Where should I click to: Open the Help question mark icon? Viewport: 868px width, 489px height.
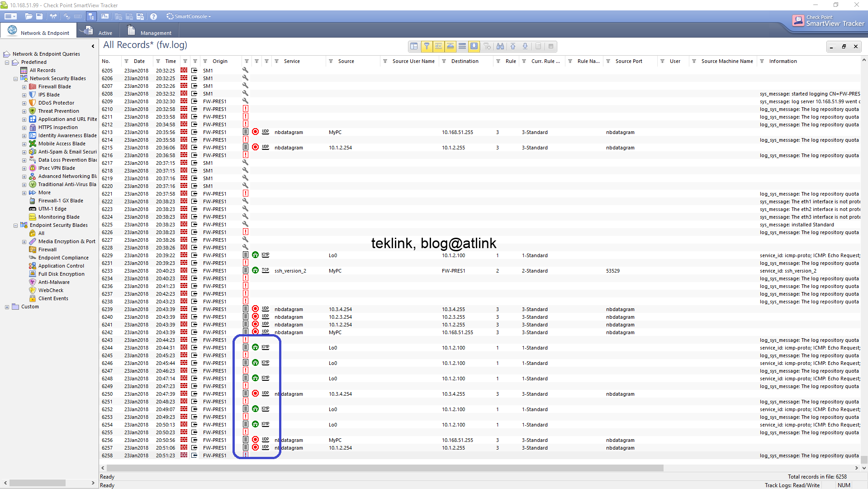click(154, 16)
